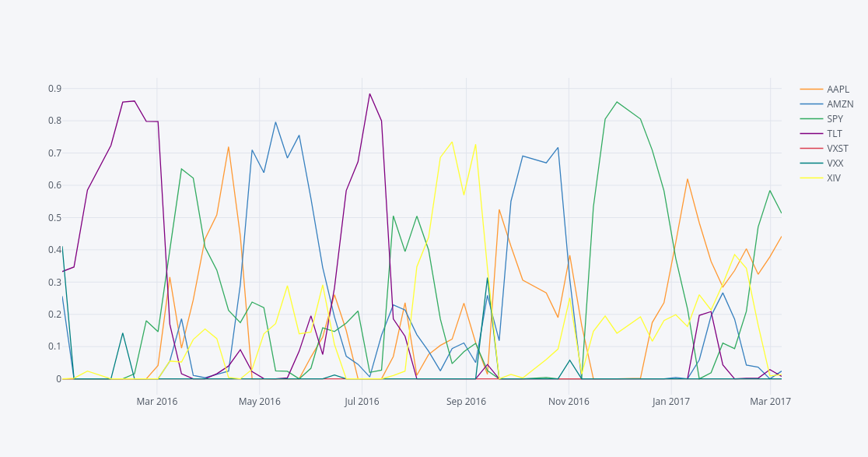Click the AAPL peak near 0.72 in April 2016
868x457 pixels.
pyautogui.click(x=229, y=147)
